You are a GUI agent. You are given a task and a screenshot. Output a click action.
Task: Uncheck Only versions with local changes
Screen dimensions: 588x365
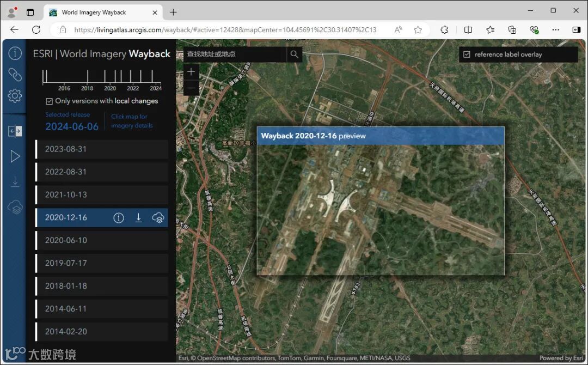49,101
